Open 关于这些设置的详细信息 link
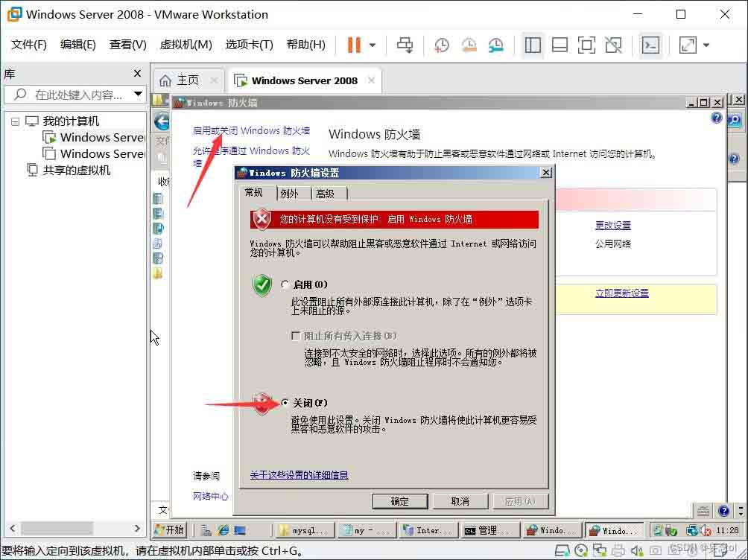 [x=299, y=475]
